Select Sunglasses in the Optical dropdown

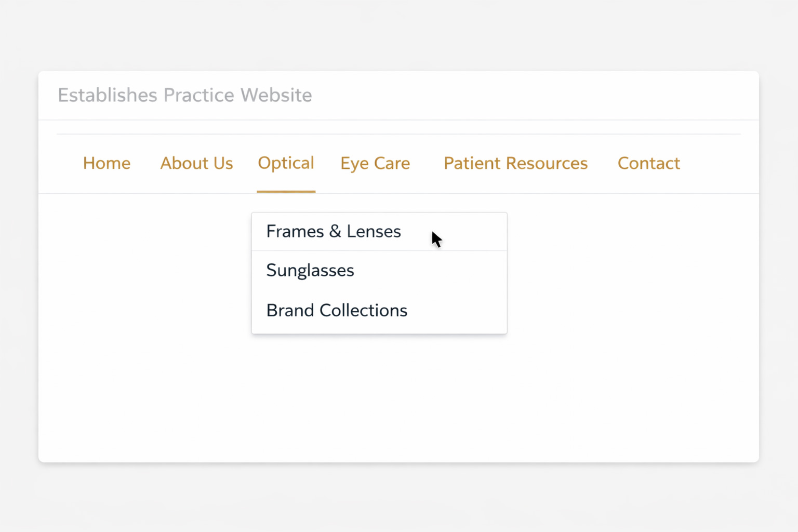click(x=310, y=270)
